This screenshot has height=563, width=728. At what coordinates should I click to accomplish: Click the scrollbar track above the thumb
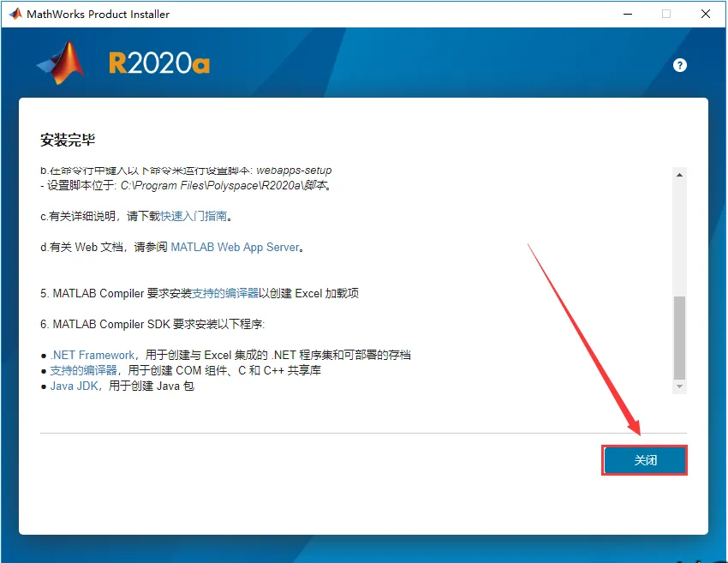pyautogui.click(x=679, y=238)
